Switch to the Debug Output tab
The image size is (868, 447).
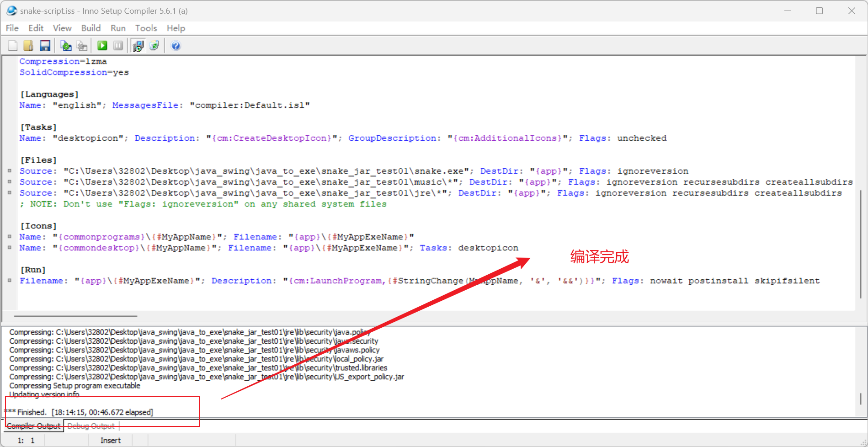pos(91,426)
